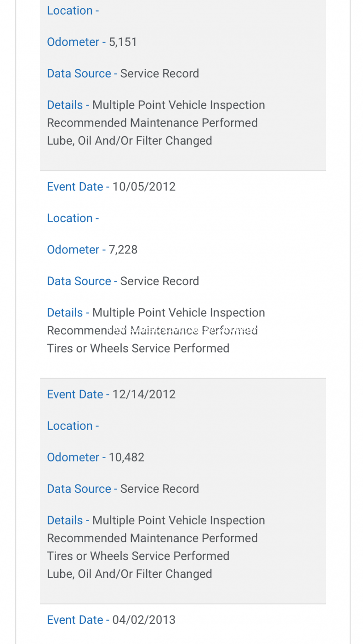
Task: Select the 12/14/2012 date value
Action: [x=144, y=394]
